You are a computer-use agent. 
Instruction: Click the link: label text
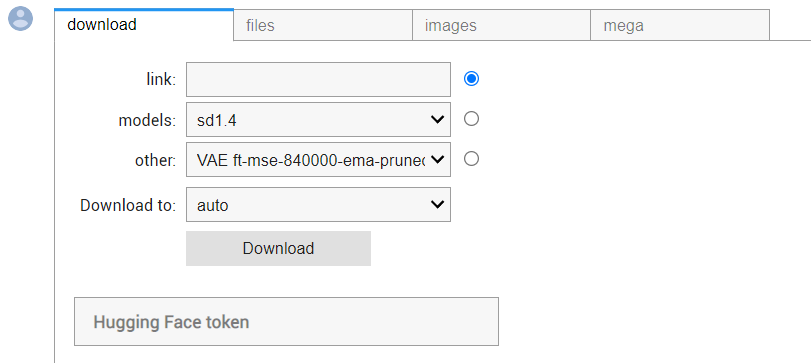pos(161,80)
